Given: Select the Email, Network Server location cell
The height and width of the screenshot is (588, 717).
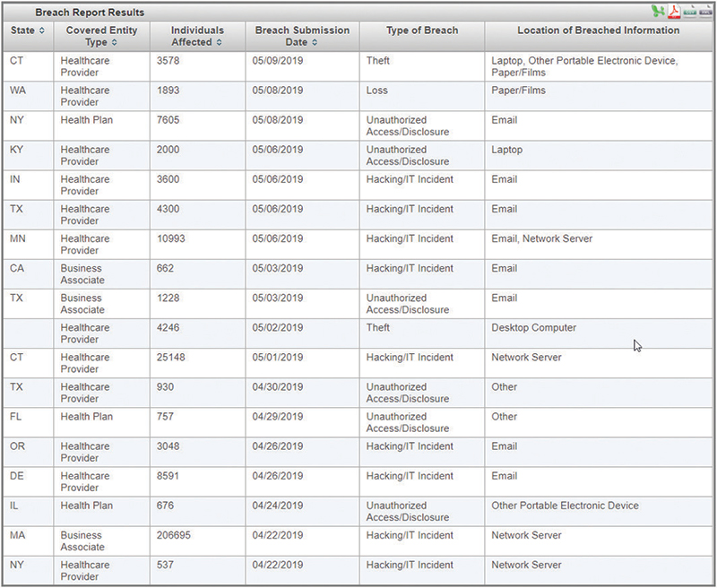Looking at the screenshot, I should coord(541,239).
